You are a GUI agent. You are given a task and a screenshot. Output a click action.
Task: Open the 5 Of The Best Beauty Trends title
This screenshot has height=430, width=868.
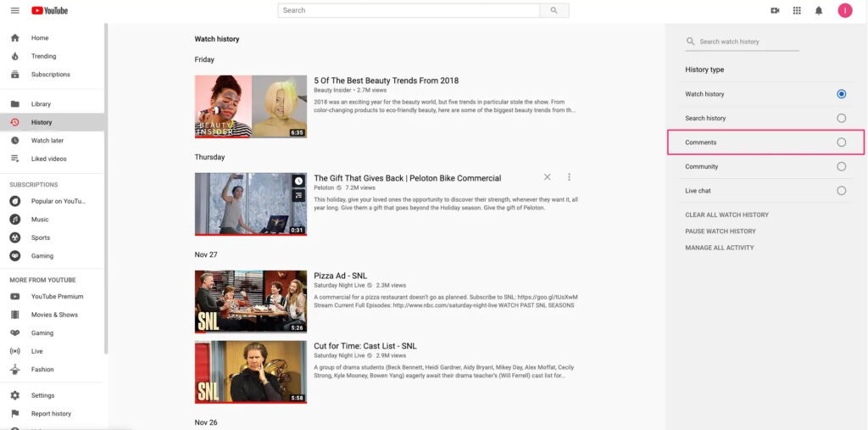coord(387,81)
